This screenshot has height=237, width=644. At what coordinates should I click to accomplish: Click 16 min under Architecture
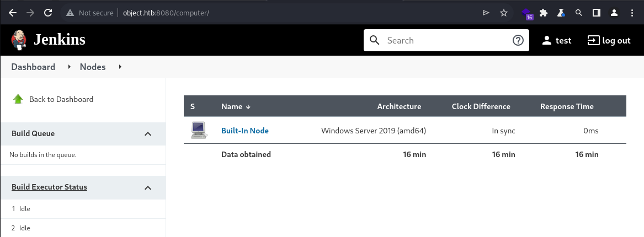[x=414, y=154]
